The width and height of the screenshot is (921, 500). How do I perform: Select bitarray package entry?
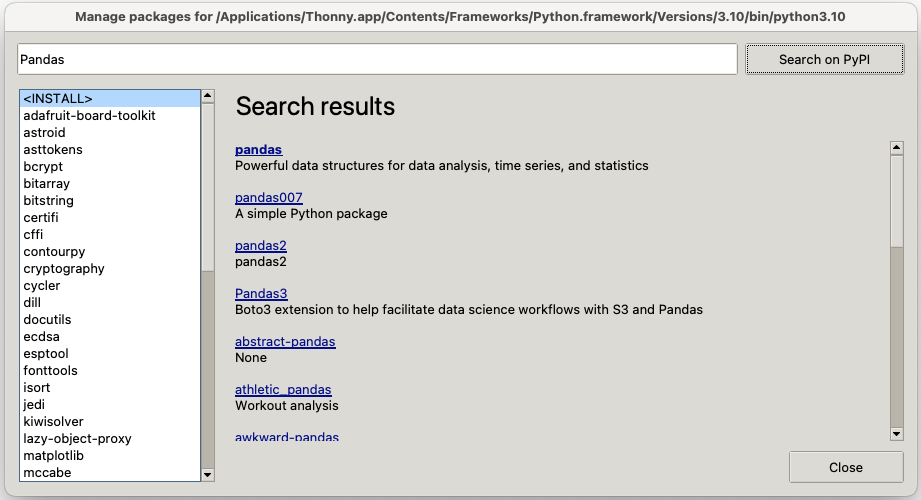pyautogui.click(x=110, y=184)
